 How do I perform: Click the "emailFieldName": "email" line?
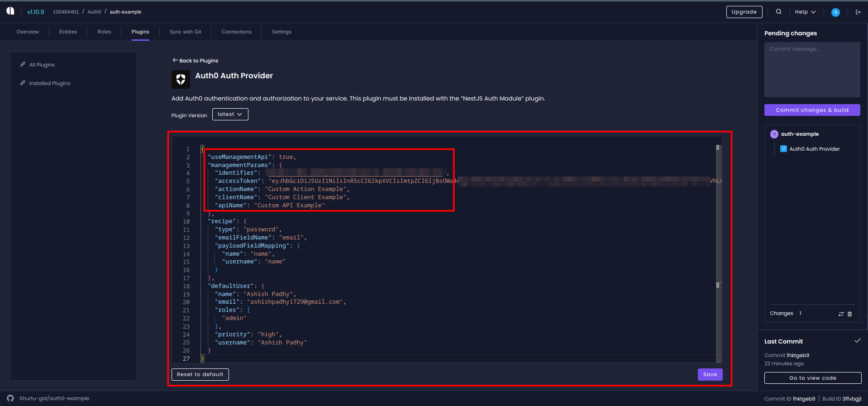pos(261,238)
